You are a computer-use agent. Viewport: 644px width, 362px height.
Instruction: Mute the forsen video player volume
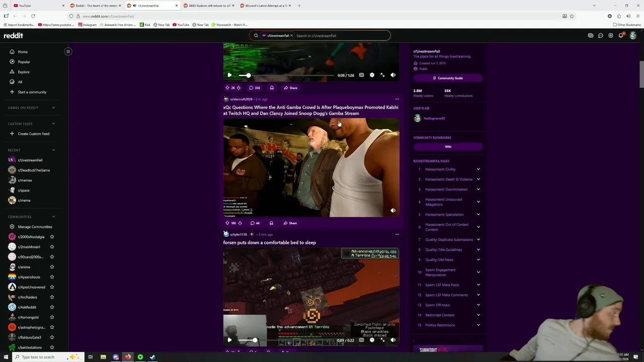coord(393,340)
